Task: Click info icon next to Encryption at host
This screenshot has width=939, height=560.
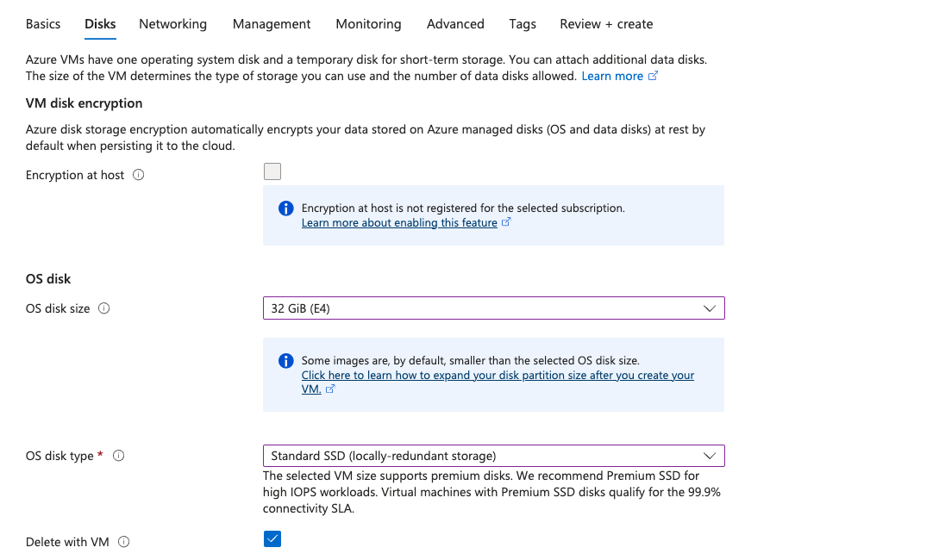Action: pos(139,175)
